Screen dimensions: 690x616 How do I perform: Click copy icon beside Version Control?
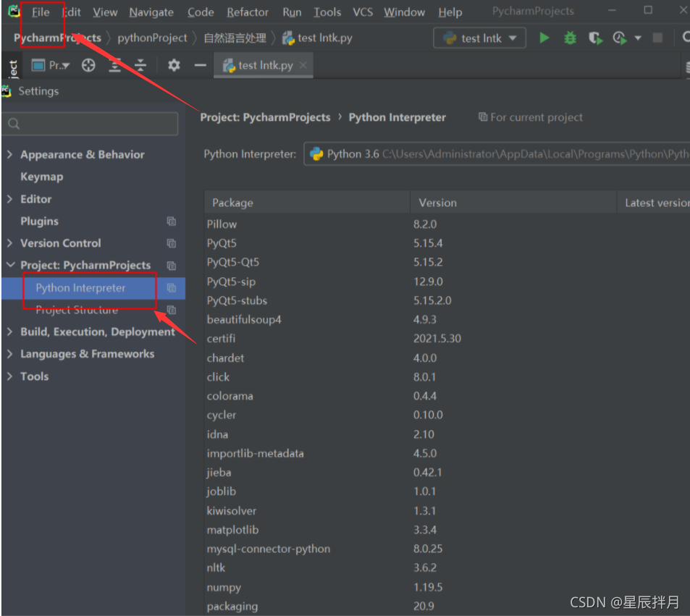click(171, 243)
